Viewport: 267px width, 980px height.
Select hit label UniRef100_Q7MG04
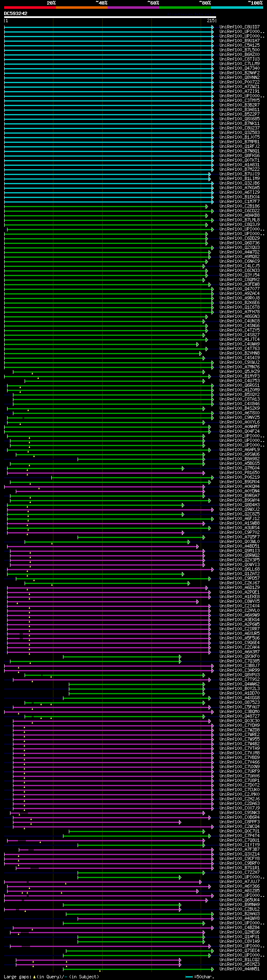tap(239, 468)
